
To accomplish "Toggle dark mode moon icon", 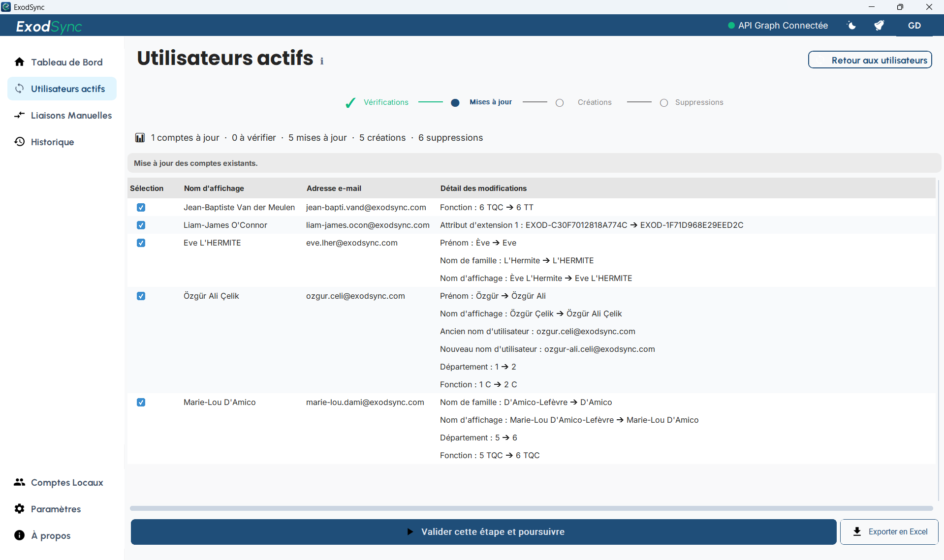I will click(x=851, y=26).
